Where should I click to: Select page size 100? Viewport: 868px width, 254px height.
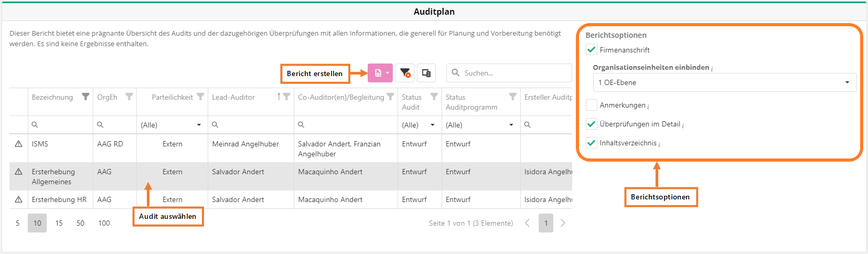[x=104, y=223]
